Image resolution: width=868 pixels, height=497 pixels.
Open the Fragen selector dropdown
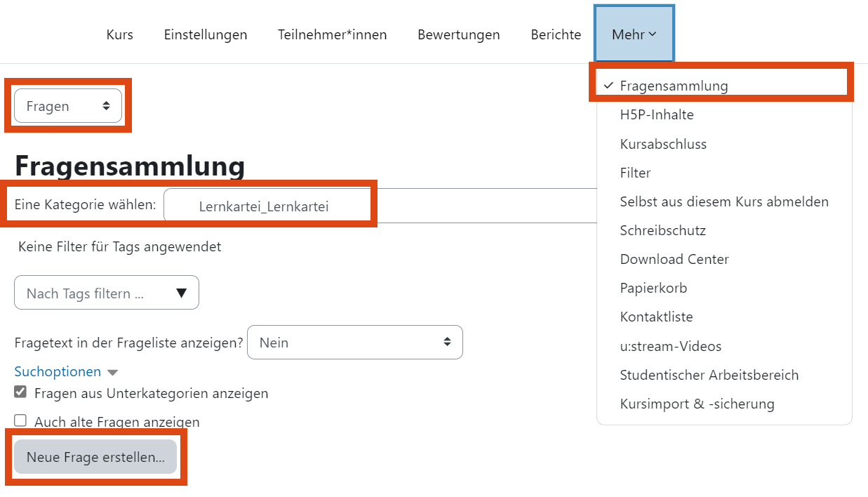click(x=68, y=106)
